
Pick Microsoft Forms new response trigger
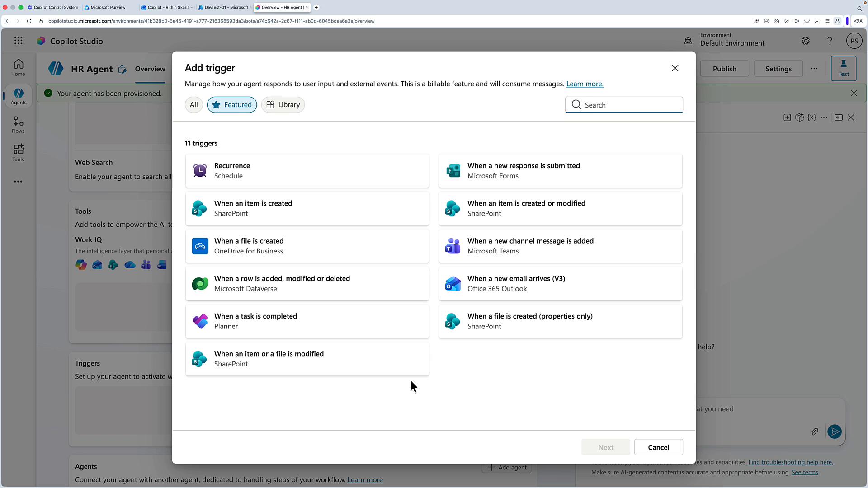[x=560, y=171]
